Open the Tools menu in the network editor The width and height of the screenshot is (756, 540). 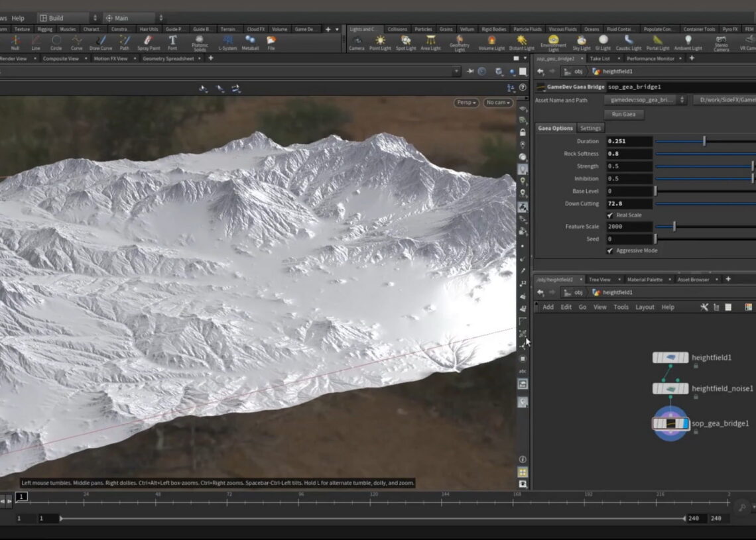pyautogui.click(x=621, y=307)
